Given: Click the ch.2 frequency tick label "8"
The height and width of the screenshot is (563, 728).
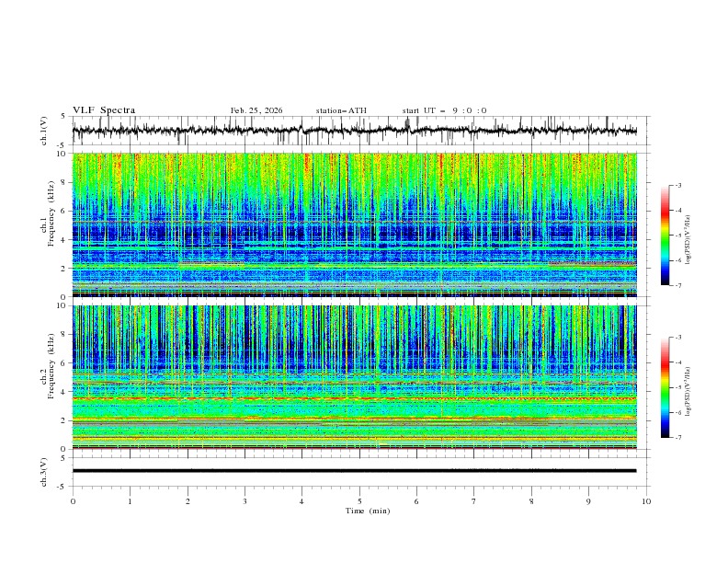Looking at the screenshot, I should [65, 334].
